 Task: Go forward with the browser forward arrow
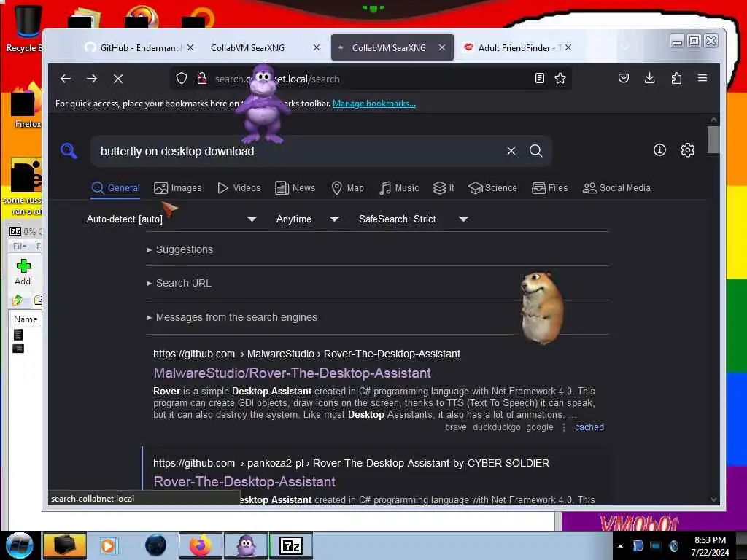[92, 79]
